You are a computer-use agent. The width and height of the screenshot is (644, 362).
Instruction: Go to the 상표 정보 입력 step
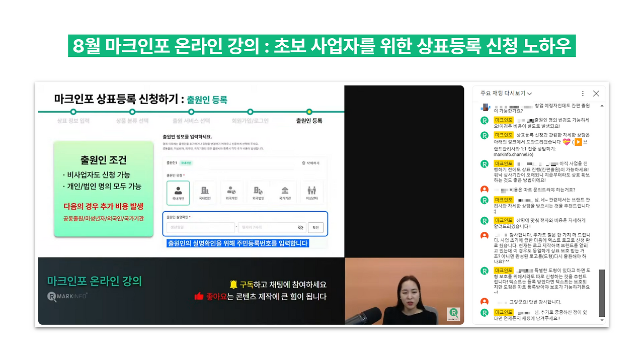point(73,121)
